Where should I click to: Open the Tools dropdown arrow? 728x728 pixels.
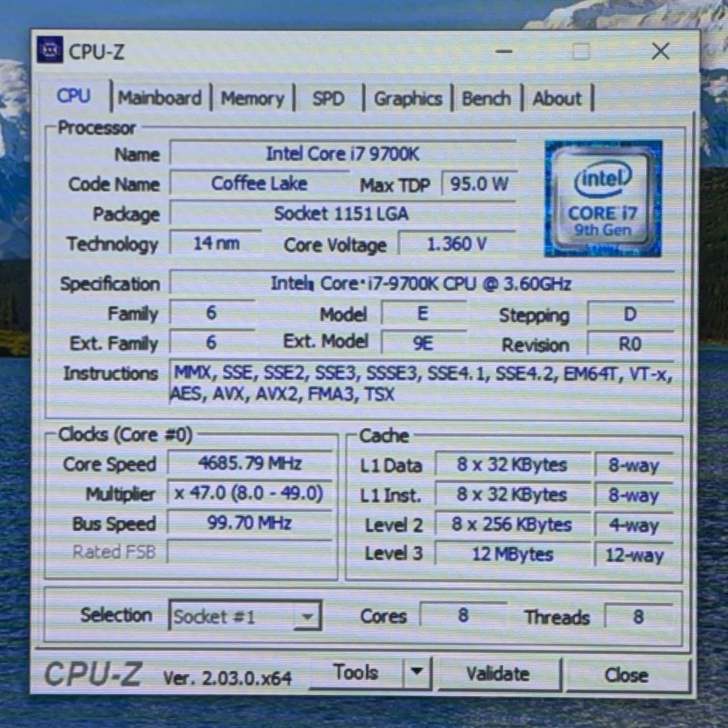[417, 671]
